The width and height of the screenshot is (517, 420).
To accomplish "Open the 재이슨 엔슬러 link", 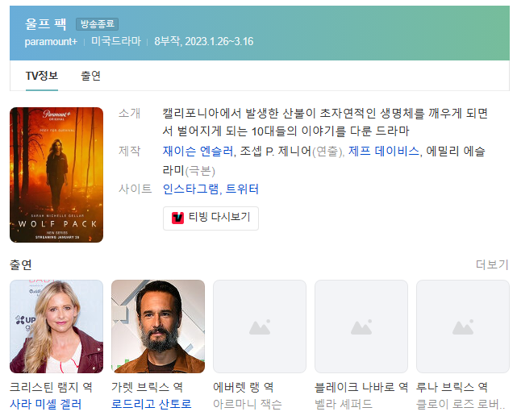I will [198, 152].
